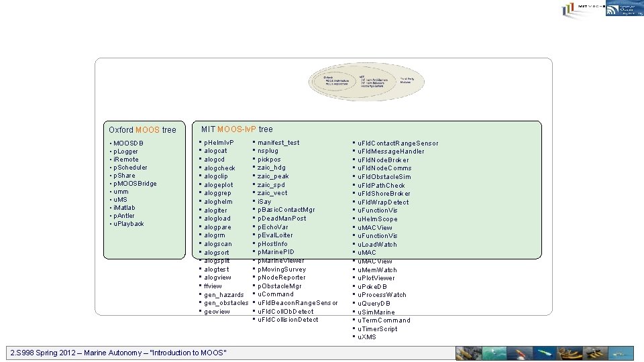Click the 'aloghelm' entry

click(218, 202)
